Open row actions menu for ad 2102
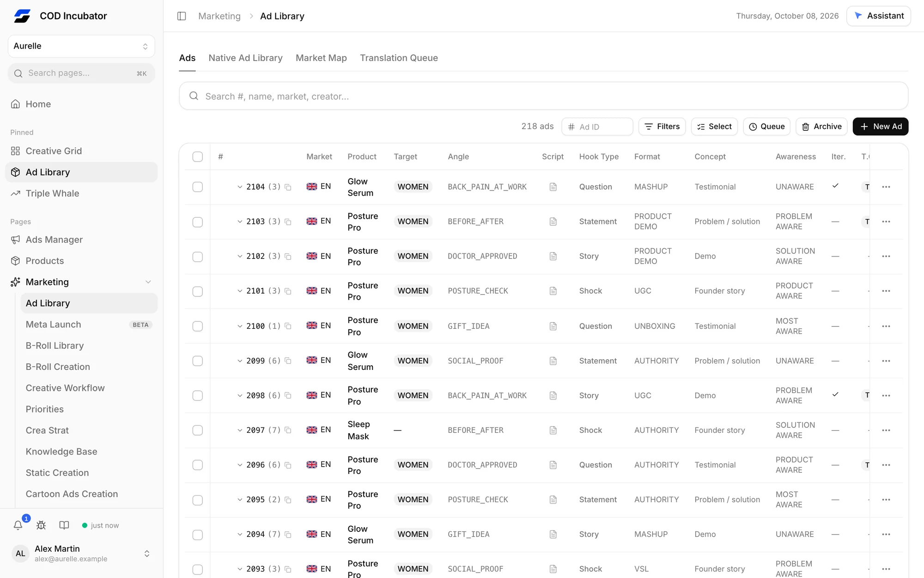This screenshot has height=578, width=924. pos(886,256)
